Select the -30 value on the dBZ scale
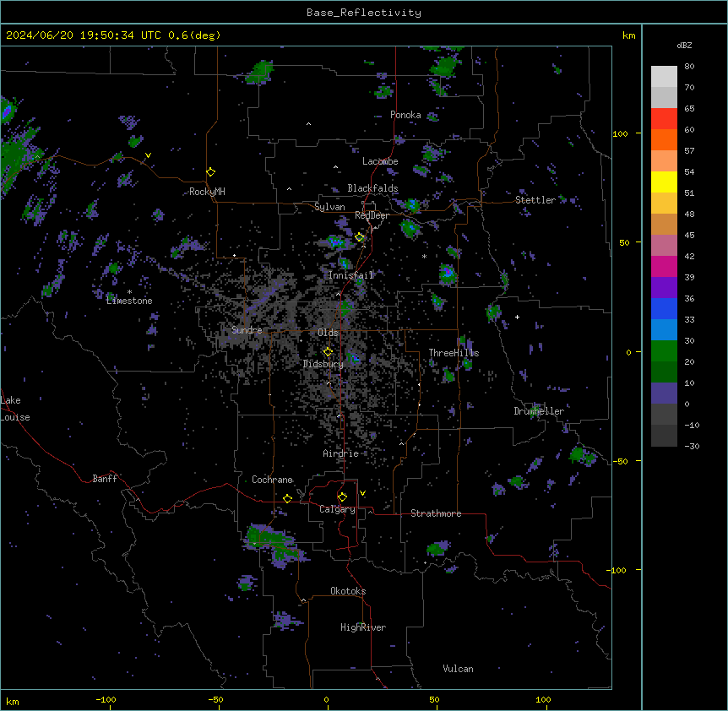728x711 pixels. [692, 446]
